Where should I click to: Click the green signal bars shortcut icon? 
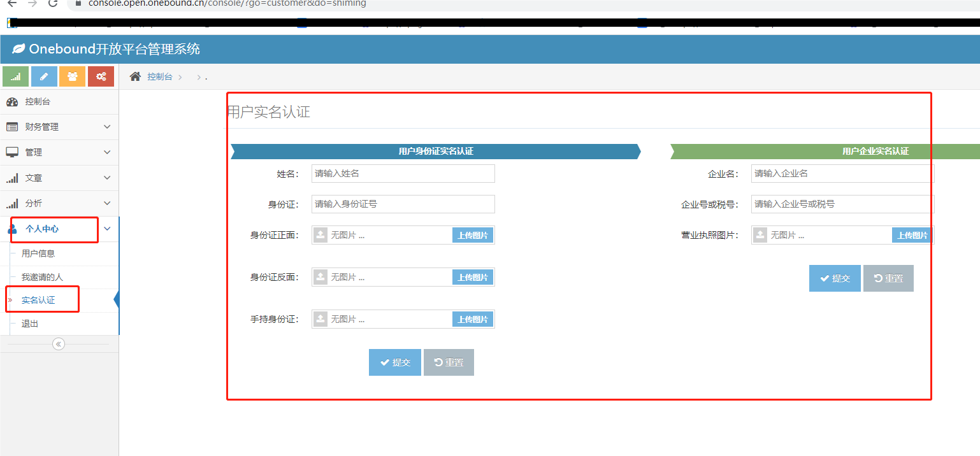(16, 76)
